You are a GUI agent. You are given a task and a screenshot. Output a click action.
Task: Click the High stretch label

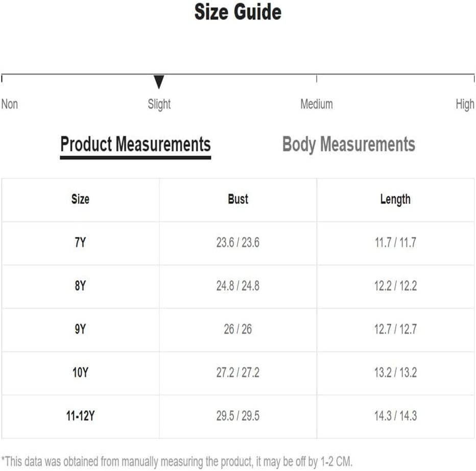pos(465,104)
